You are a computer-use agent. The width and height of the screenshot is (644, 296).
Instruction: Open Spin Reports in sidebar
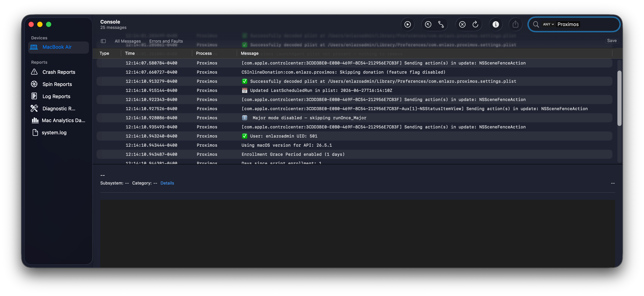[59, 84]
